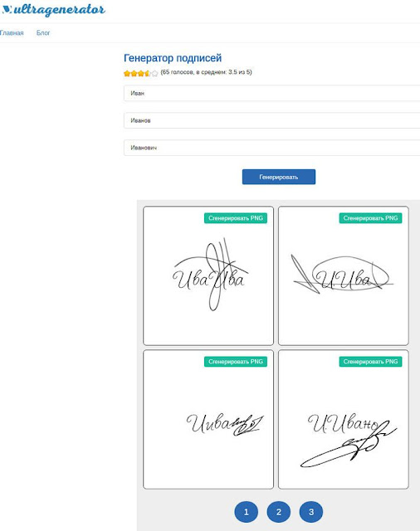Click the ultragenerator logo
This screenshot has height=531, width=420.
(x=53, y=9)
